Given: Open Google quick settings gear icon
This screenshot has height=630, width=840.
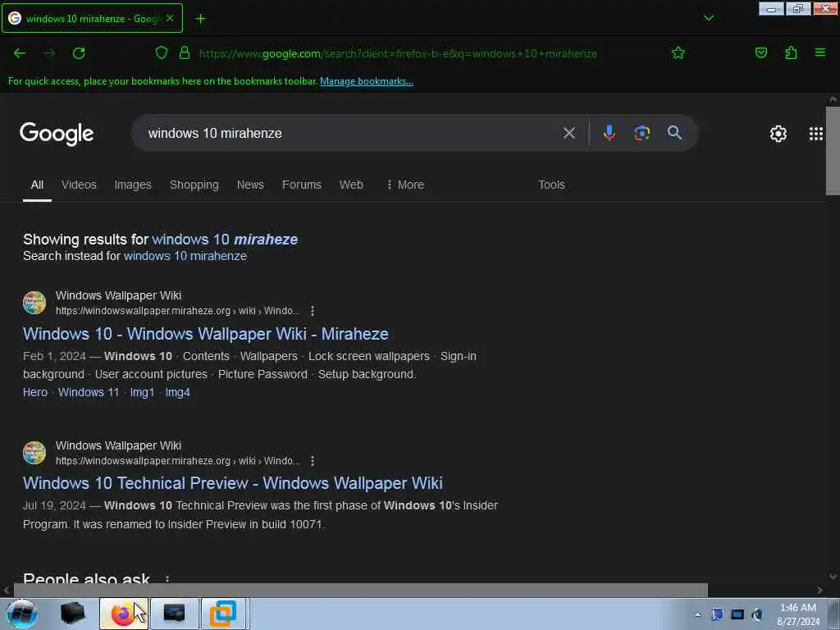Looking at the screenshot, I should [778, 134].
